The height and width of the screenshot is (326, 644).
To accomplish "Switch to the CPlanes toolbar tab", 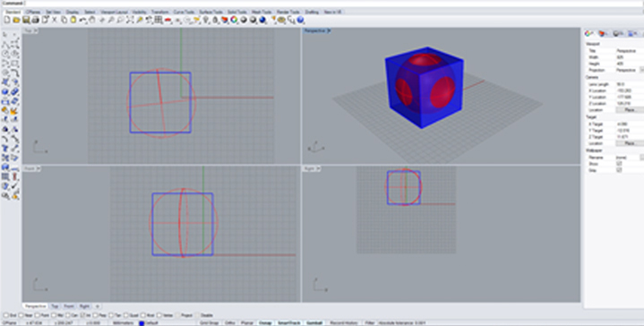I will tap(33, 12).
